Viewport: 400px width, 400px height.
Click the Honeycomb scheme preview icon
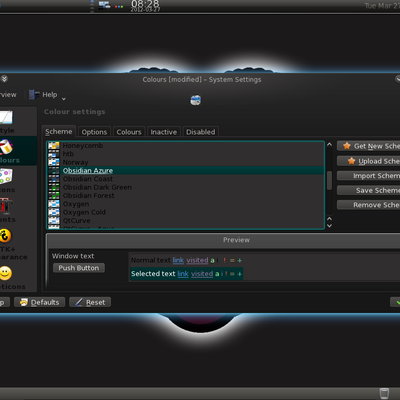pos(54,146)
